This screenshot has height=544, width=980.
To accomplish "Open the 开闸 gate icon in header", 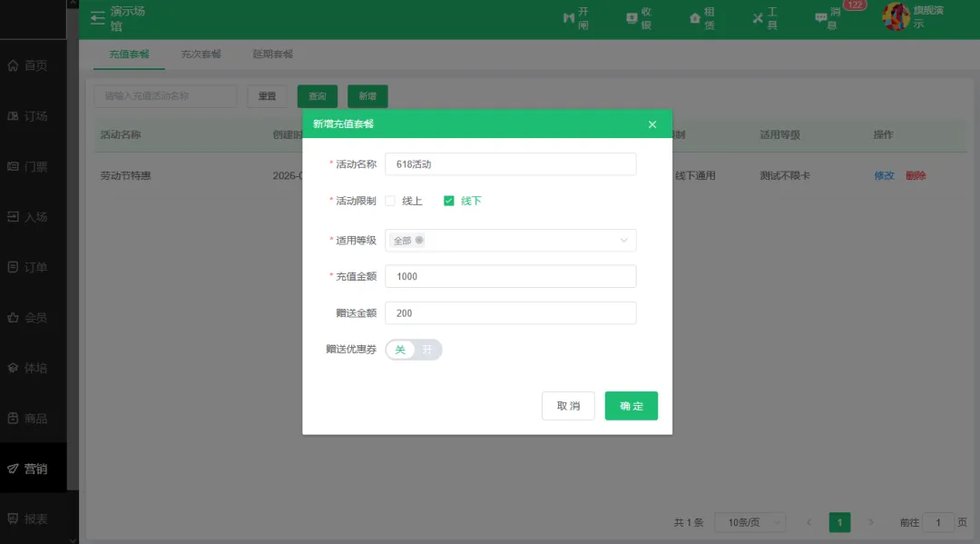I will point(575,18).
